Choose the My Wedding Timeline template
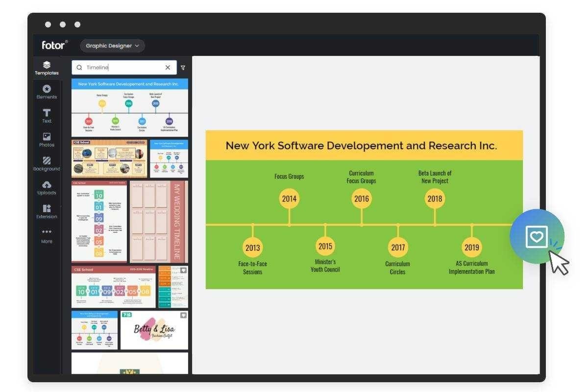 pos(159,222)
